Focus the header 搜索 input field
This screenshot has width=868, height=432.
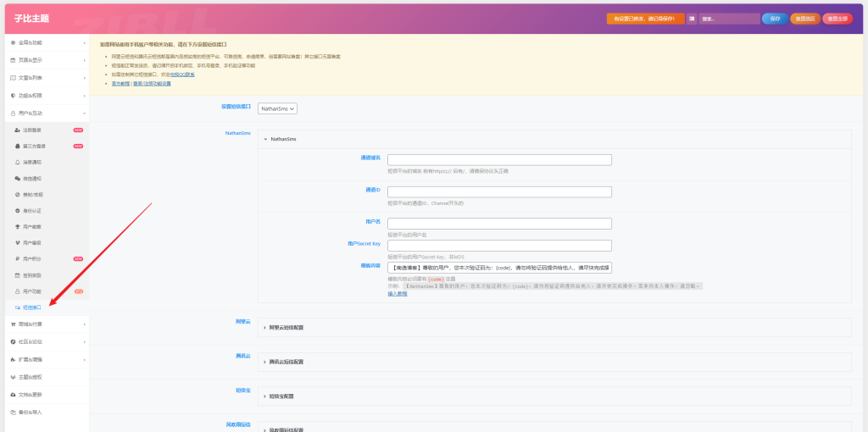[729, 19]
